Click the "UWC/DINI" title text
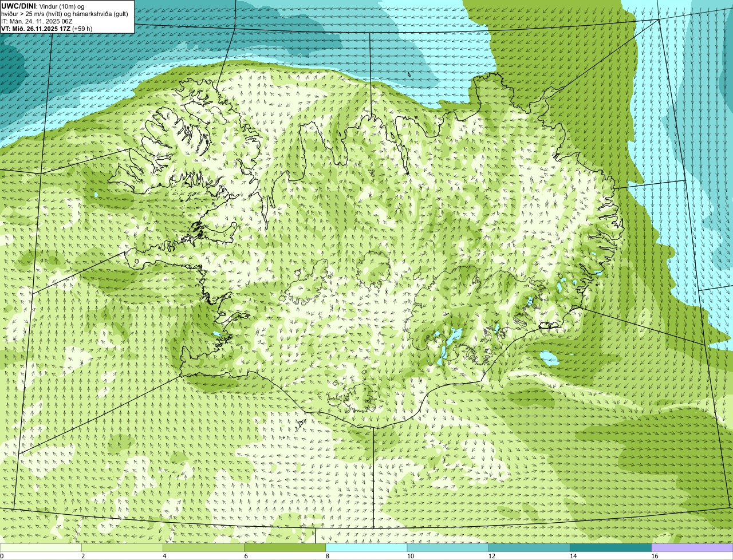733x560 pixels. pos(18,6)
